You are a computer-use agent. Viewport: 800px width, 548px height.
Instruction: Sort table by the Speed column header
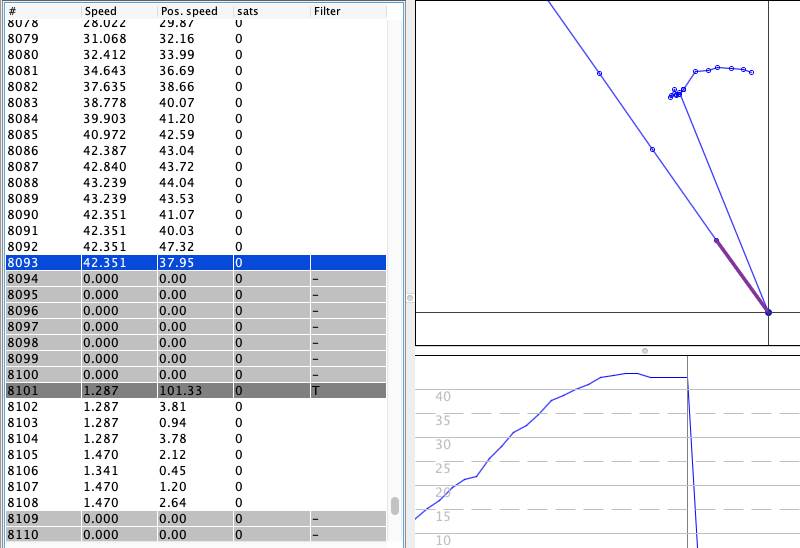(x=100, y=11)
